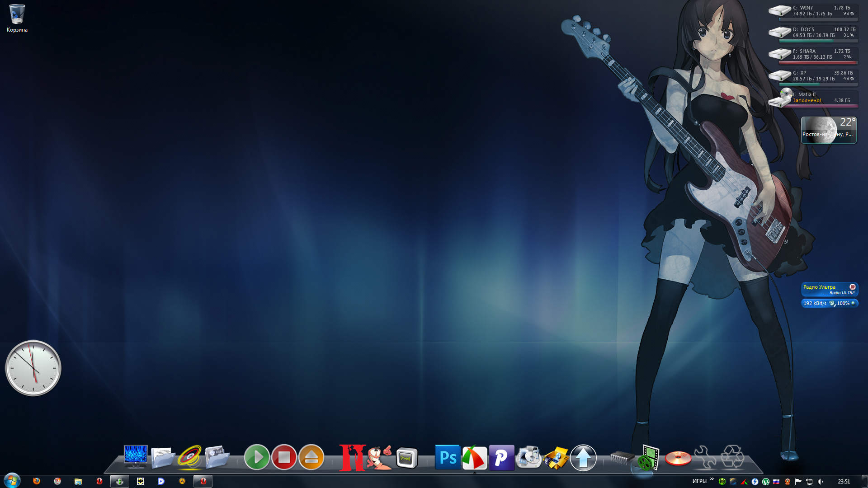The image size is (868, 488).
Task: Launch the purple P application in dock
Action: coord(502,458)
